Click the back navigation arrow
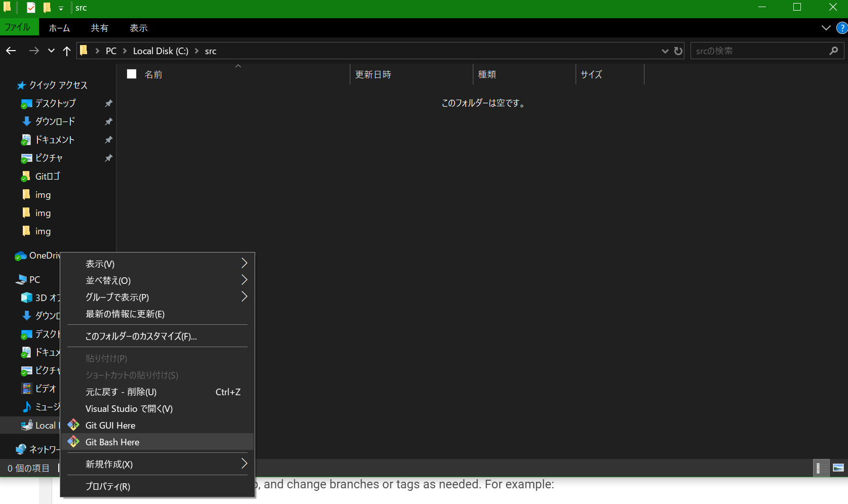This screenshot has height=504, width=848. [11, 51]
